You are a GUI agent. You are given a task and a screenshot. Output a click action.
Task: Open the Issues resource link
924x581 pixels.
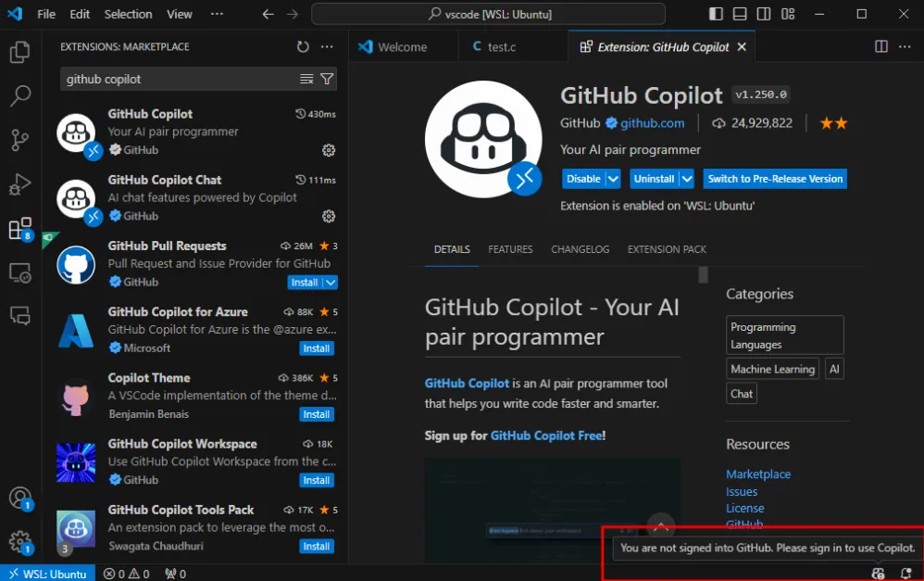click(x=742, y=492)
